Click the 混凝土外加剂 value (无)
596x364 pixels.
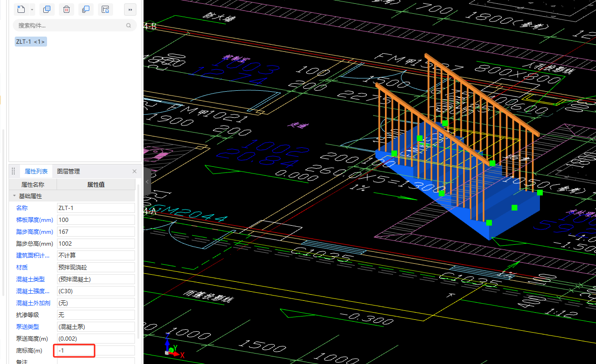click(x=96, y=303)
